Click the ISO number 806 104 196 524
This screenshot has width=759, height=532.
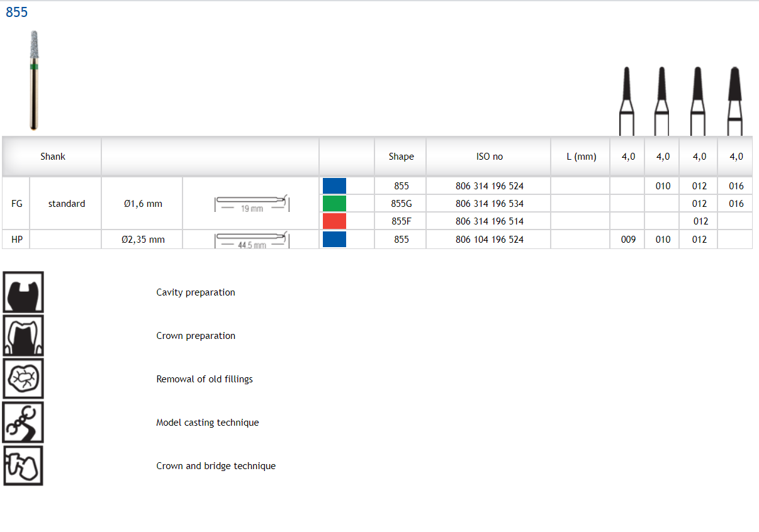(489, 240)
